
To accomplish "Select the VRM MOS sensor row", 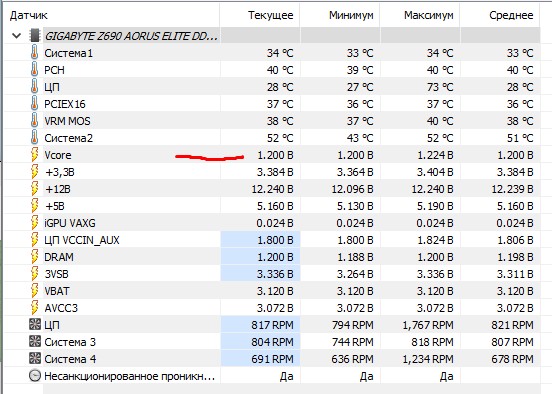I will click(272, 121).
